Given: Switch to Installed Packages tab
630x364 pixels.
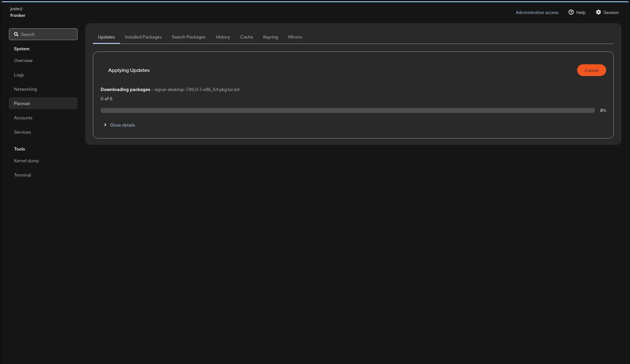Looking at the screenshot, I should click(x=143, y=37).
